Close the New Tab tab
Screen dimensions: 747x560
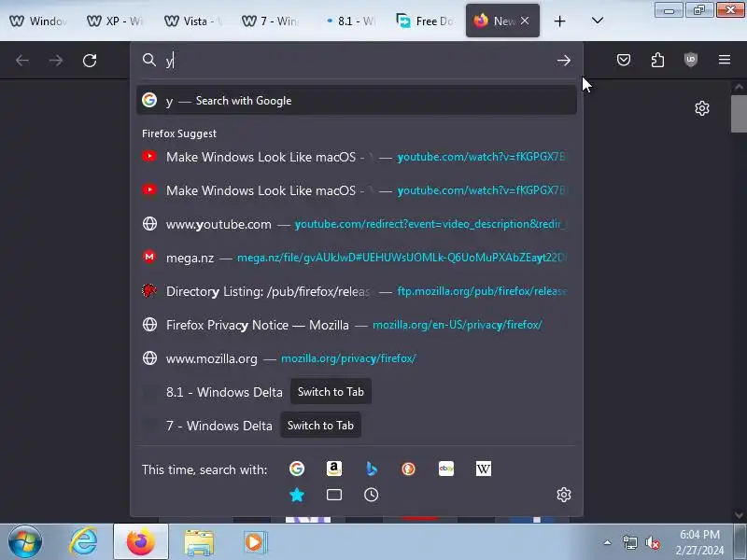coord(525,21)
